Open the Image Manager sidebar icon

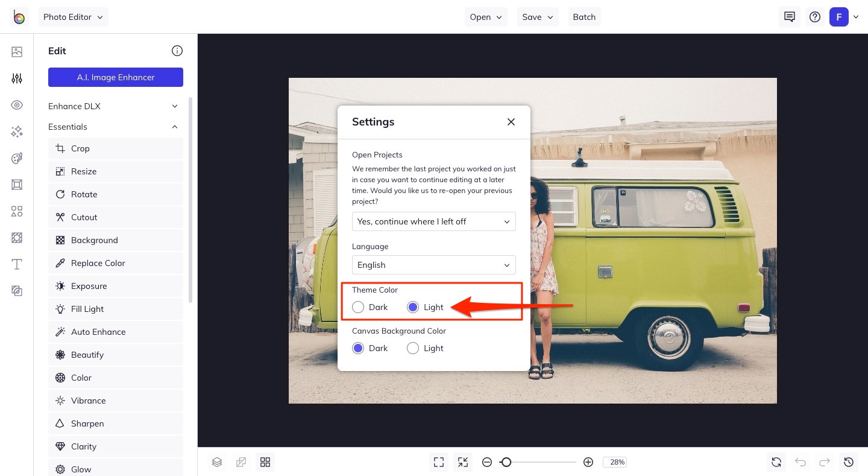coord(17,52)
